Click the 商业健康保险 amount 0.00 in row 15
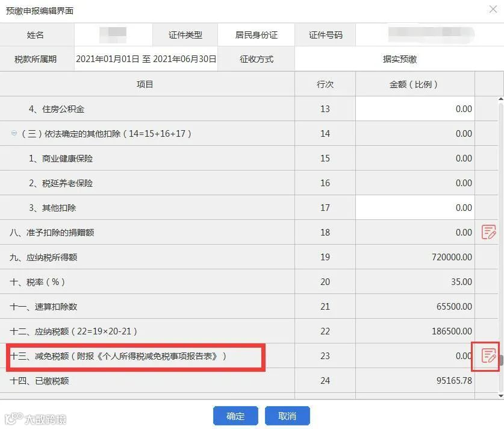Image resolution: width=504 pixels, height=429 pixels. pos(464,158)
